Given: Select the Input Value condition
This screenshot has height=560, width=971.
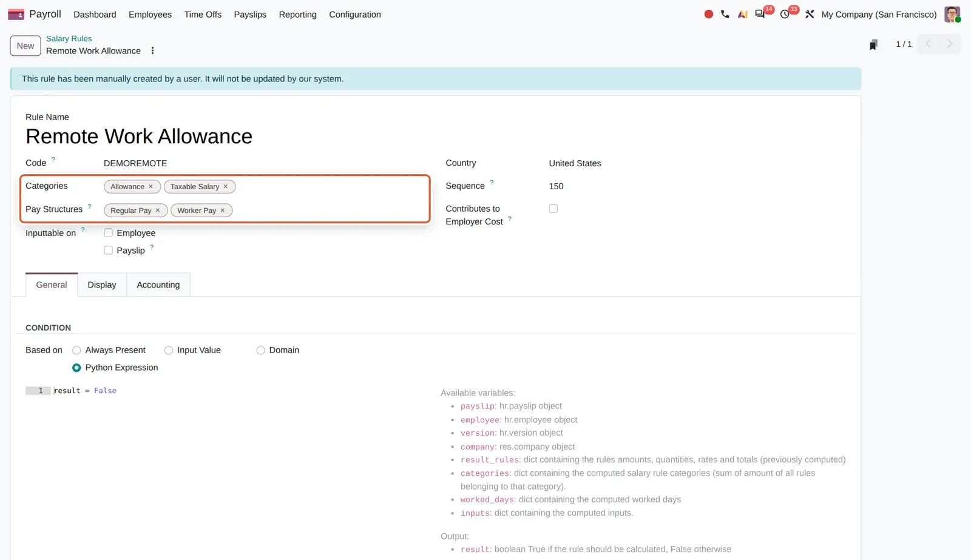Looking at the screenshot, I should pyautogui.click(x=169, y=350).
